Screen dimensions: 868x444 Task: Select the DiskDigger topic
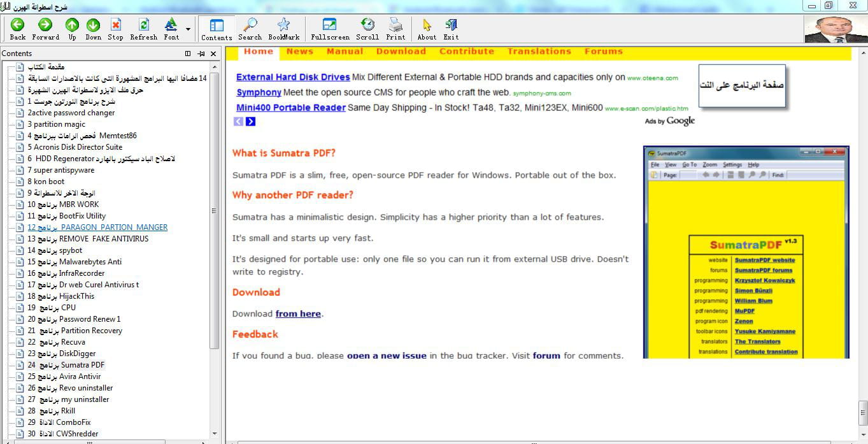point(61,354)
